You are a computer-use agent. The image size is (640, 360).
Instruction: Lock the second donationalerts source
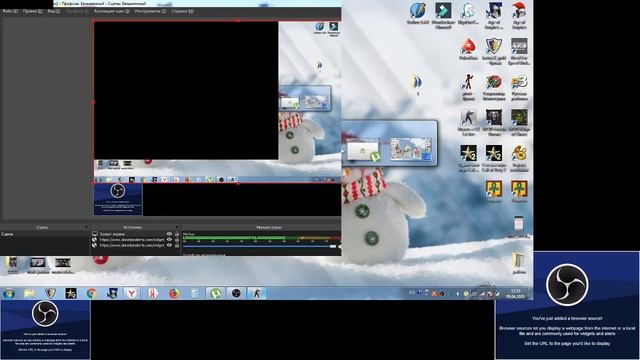coord(177,245)
